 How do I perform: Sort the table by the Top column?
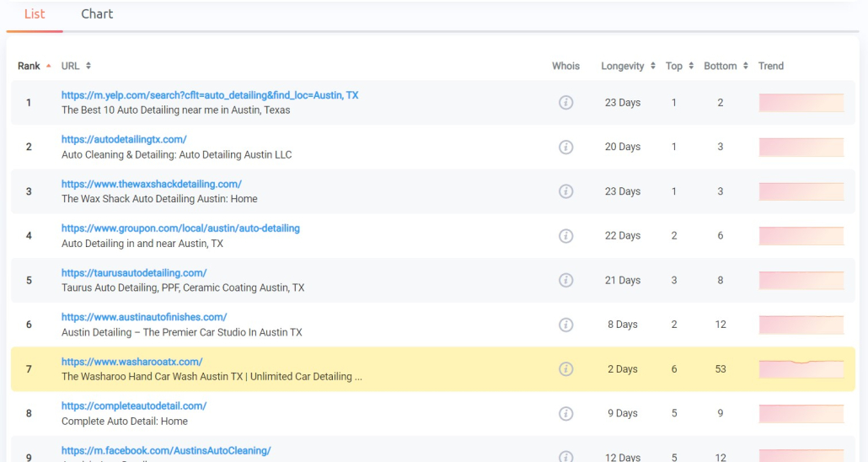click(x=679, y=66)
